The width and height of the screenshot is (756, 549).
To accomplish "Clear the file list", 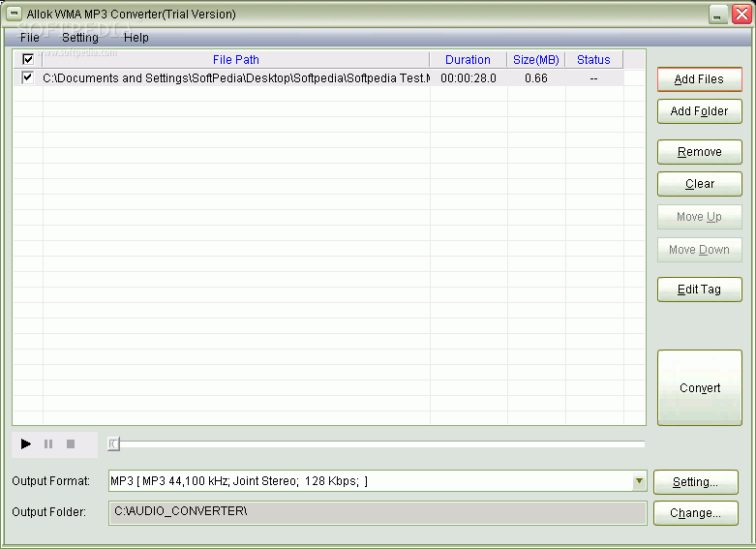I will (x=699, y=184).
